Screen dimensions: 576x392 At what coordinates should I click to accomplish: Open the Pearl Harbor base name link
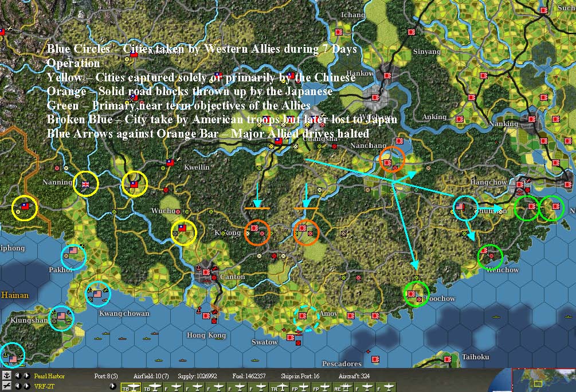49,376
